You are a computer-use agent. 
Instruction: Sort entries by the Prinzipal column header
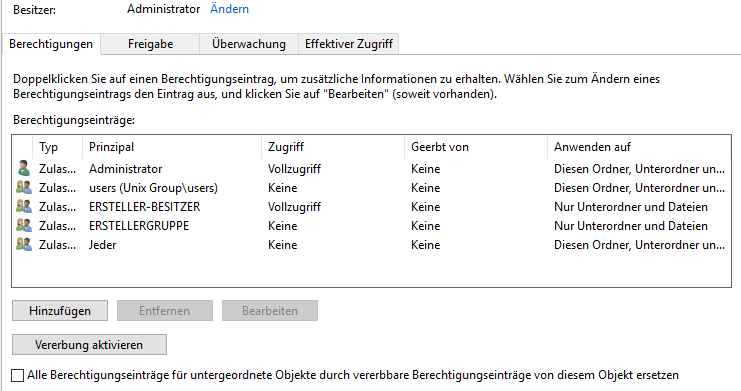(172, 147)
